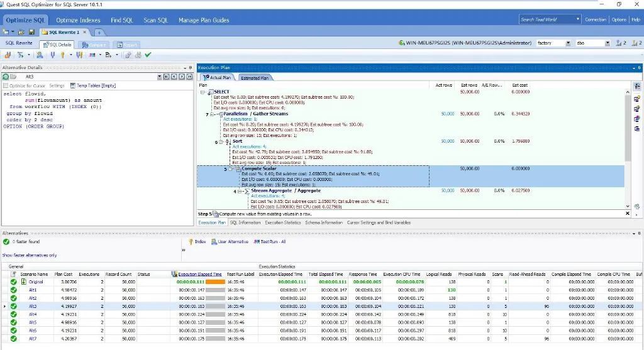
Task: Enable the Optimize for Cursor checkbox
Action: pyautogui.click(x=6, y=85)
